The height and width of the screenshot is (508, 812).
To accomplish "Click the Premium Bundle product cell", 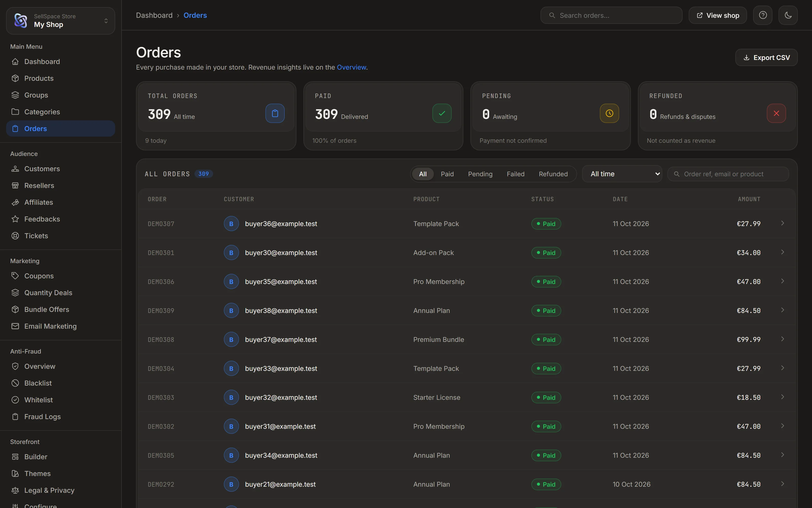I will (x=438, y=339).
